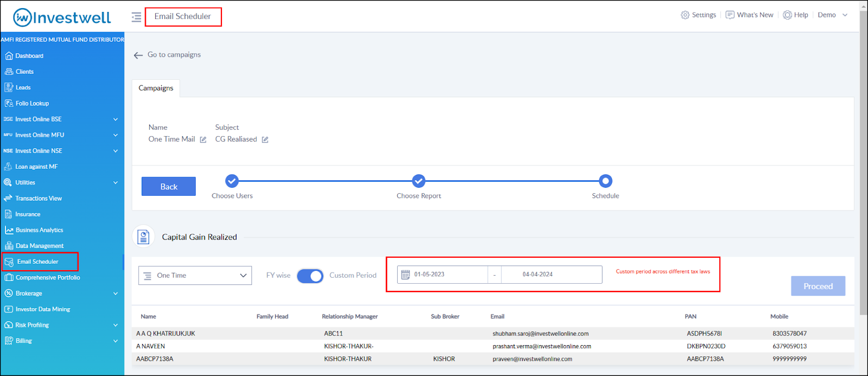Go to Dashboard in sidebar
868x376 pixels.
(29, 56)
